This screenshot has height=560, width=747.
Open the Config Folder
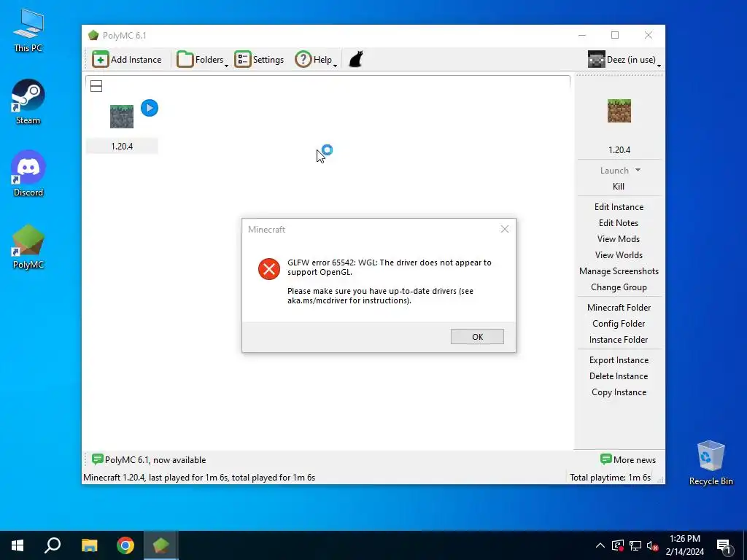[619, 324]
